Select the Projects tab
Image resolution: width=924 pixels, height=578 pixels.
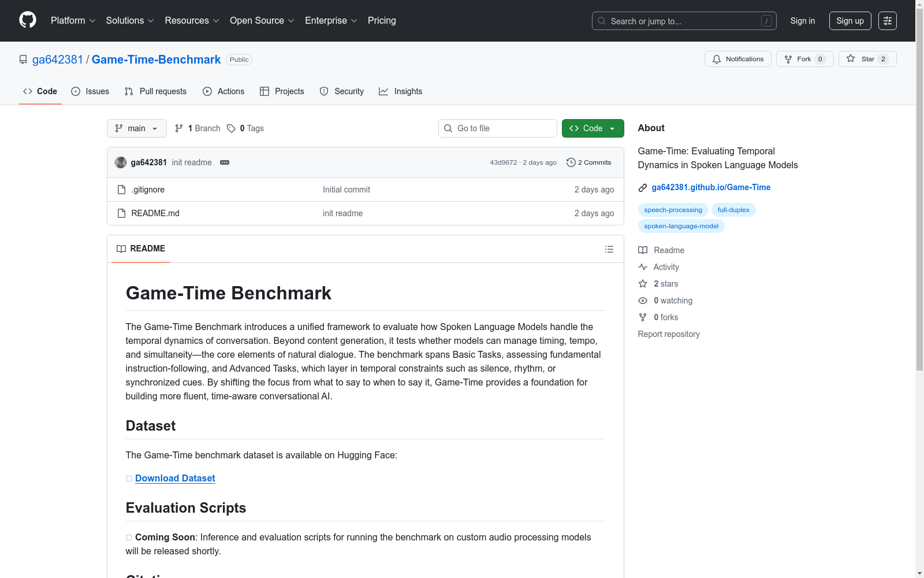(x=282, y=91)
